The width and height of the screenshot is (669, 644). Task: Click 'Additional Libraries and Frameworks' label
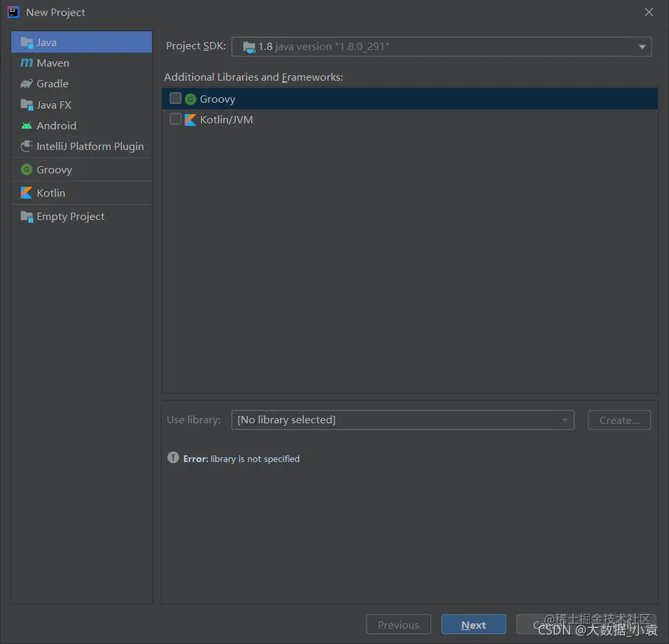[x=253, y=77]
